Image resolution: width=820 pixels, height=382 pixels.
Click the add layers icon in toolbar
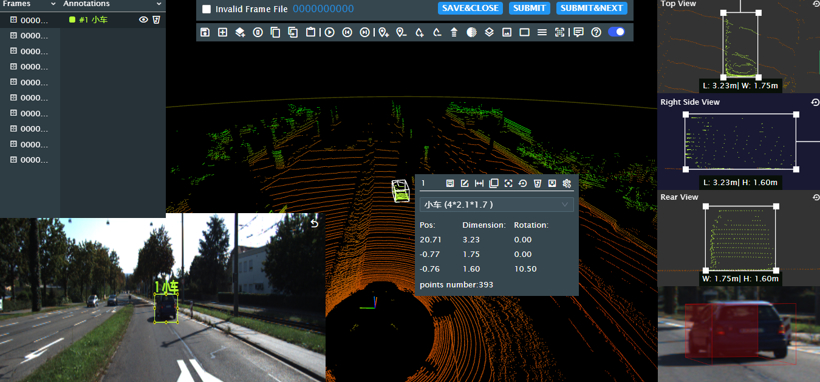[240, 32]
